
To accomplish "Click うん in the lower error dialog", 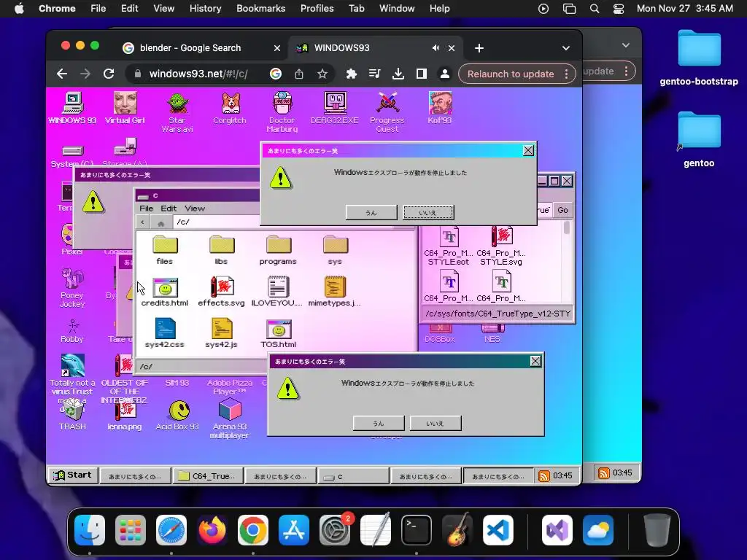I will [x=379, y=423].
